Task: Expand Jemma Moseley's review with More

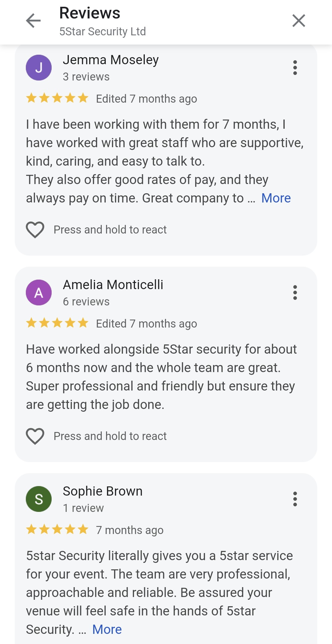Action: [x=276, y=198]
